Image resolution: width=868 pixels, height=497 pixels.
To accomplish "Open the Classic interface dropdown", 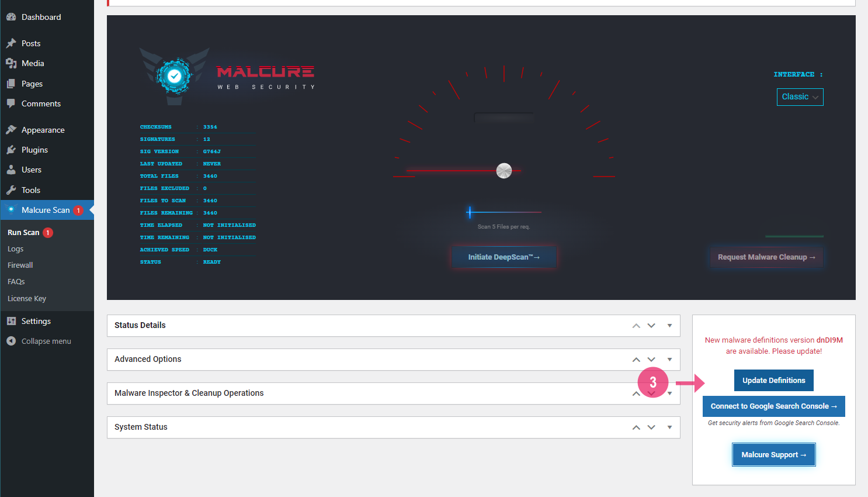I will coord(800,97).
